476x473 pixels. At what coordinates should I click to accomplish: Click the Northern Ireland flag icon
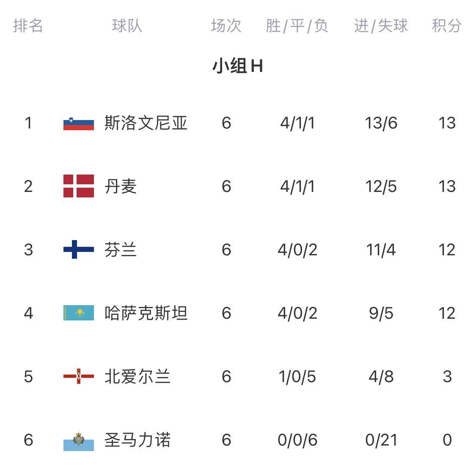(x=79, y=376)
